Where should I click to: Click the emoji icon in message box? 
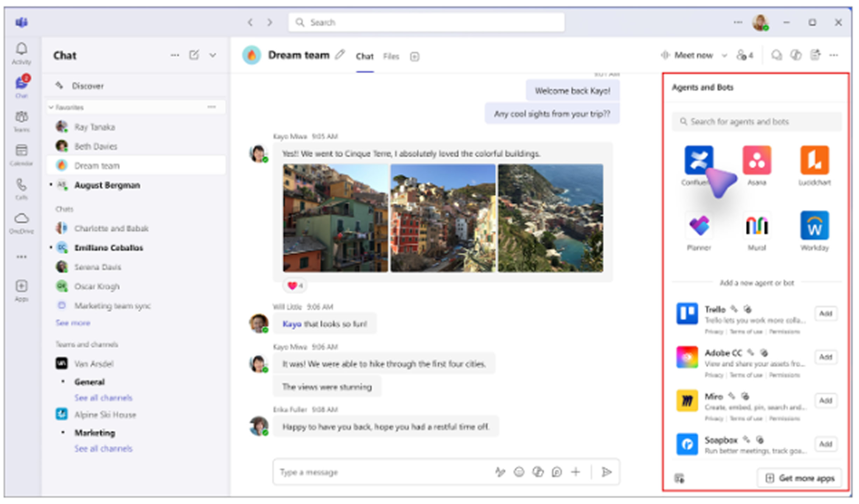coord(519,472)
